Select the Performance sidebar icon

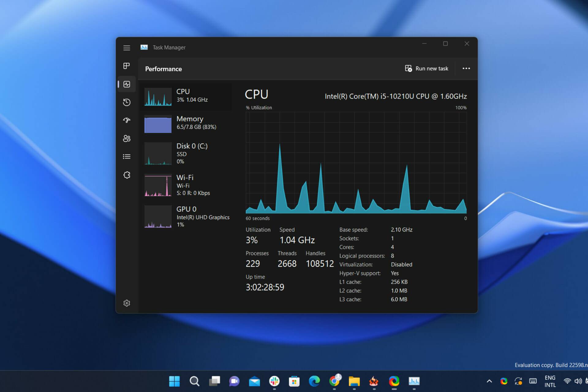[127, 84]
